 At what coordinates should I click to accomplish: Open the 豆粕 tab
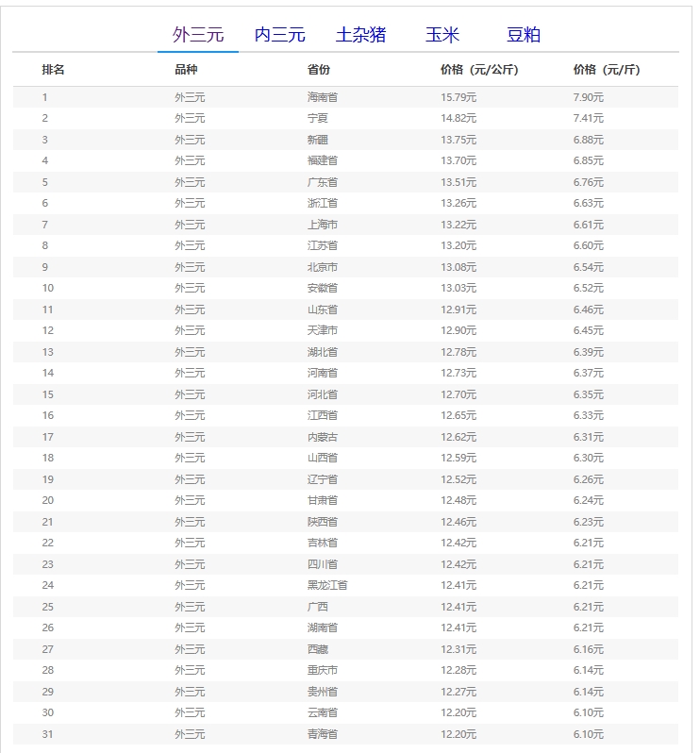coord(524,35)
